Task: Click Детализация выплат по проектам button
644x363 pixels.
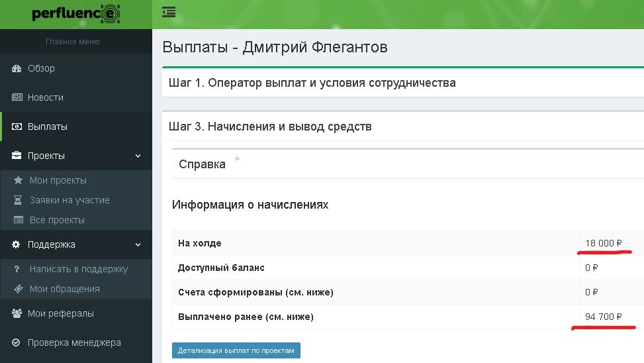Action: pos(236,350)
